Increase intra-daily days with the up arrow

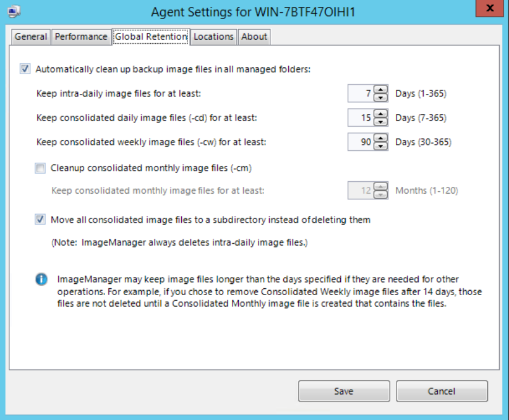[381, 89]
